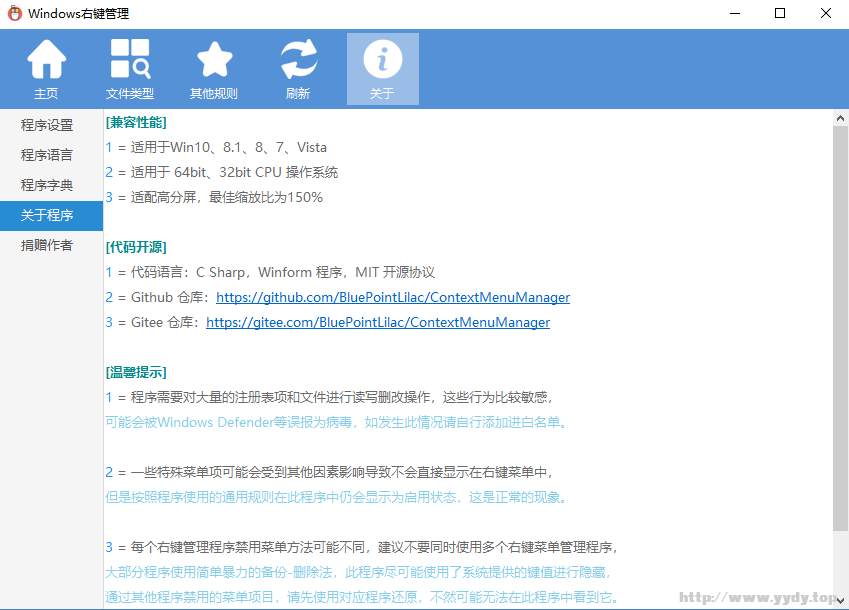Click the app logo in title bar
849x610 pixels.
coord(15,14)
